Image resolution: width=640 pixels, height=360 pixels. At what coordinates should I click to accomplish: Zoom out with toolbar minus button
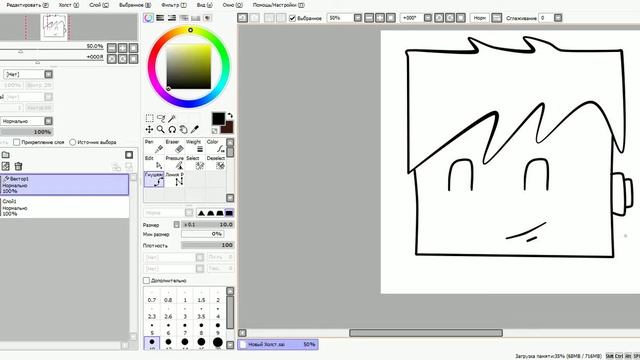click(369, 18)
